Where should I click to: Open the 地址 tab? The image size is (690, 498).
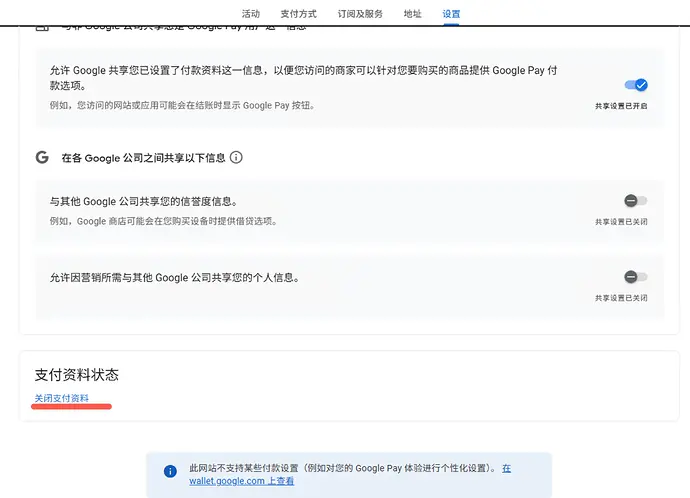[x=413, y=14]
